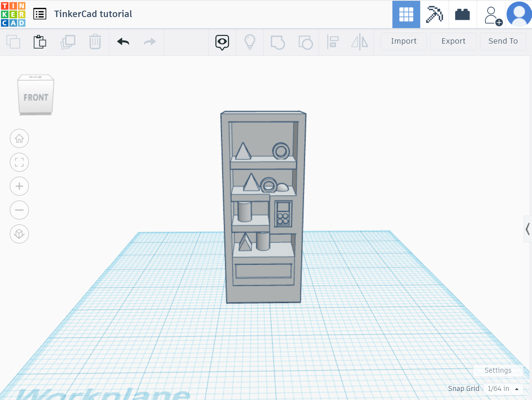The height and width of the screenshot is (400, 532).
Task: Activate the Mirror tool
Action: point(359,42)
